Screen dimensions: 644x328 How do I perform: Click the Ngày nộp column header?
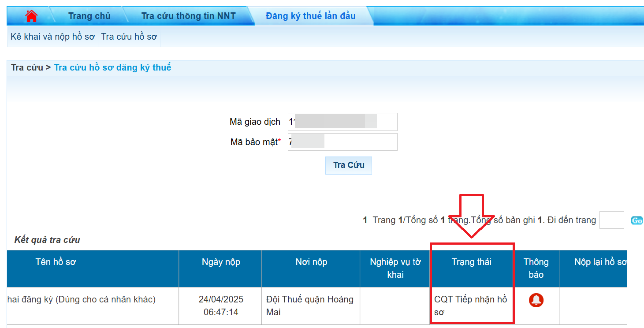(221, 262)
